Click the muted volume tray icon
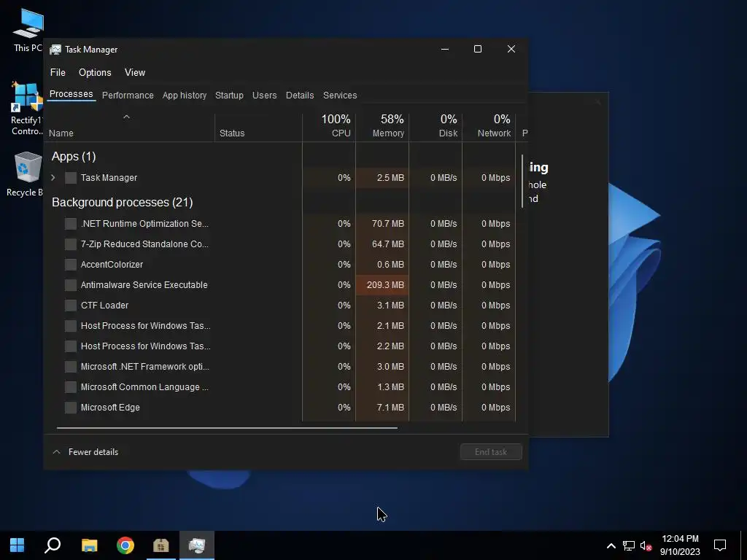Image resolution: width=747 pixels, height=560 pixels. 646,545
